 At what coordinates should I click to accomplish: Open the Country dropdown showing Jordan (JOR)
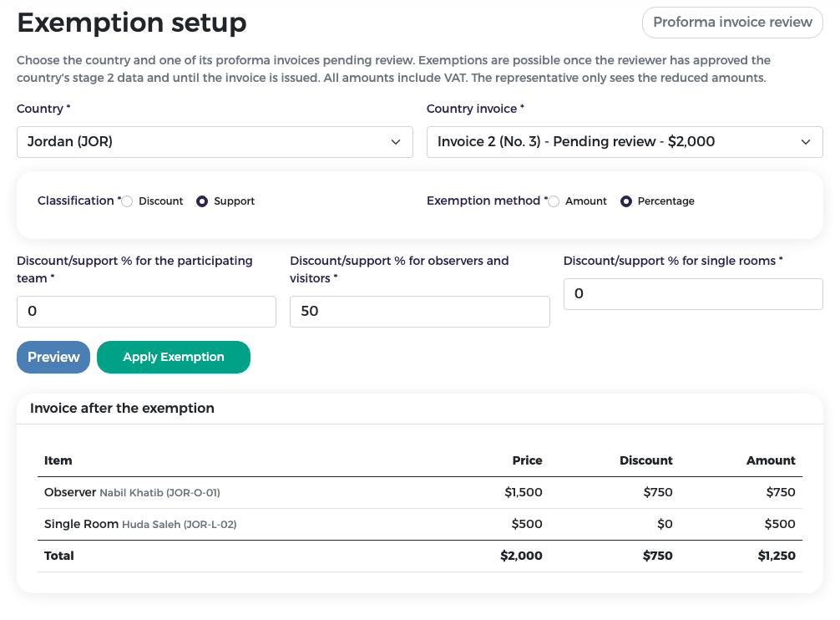[215, 142]
